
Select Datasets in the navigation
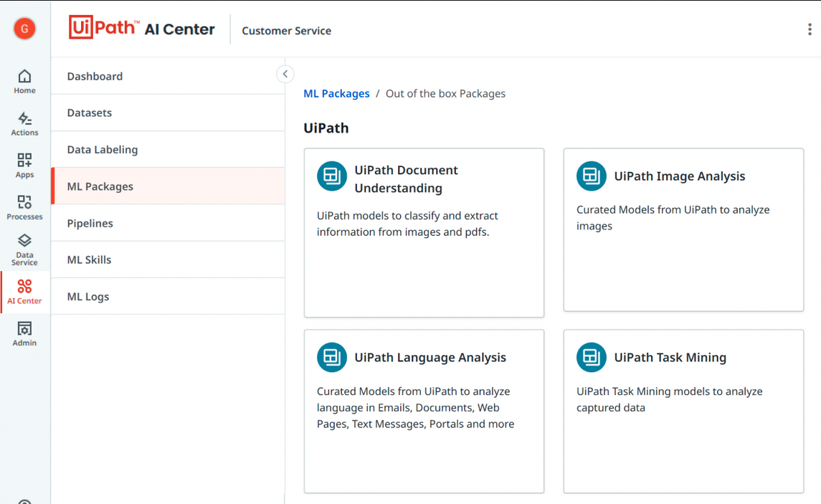(x=90, y=113)
